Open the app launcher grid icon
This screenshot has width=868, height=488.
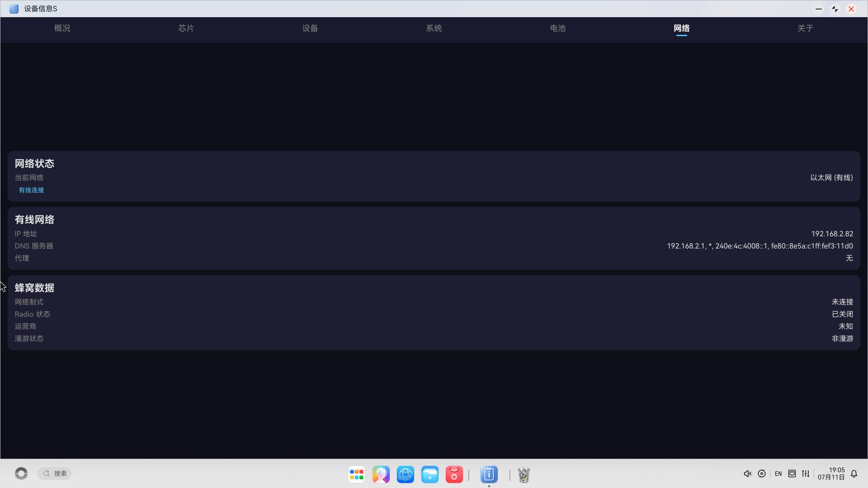coord(357,474)
